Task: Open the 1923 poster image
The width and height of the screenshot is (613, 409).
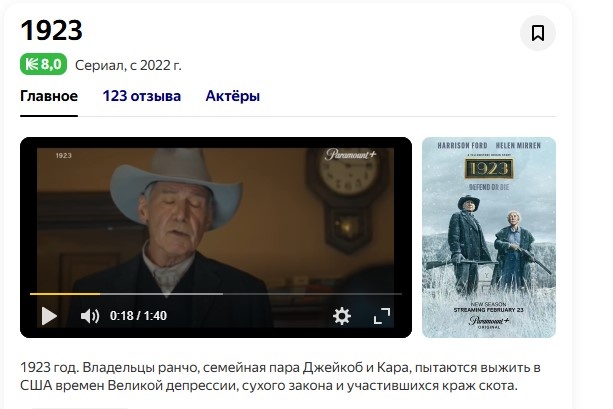Action: (489, 237)
